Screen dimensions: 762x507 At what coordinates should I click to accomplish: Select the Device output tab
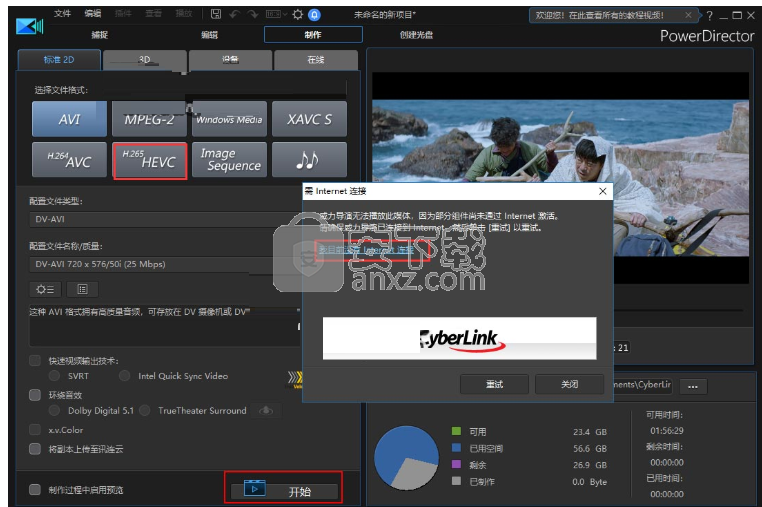click(230, 60)
